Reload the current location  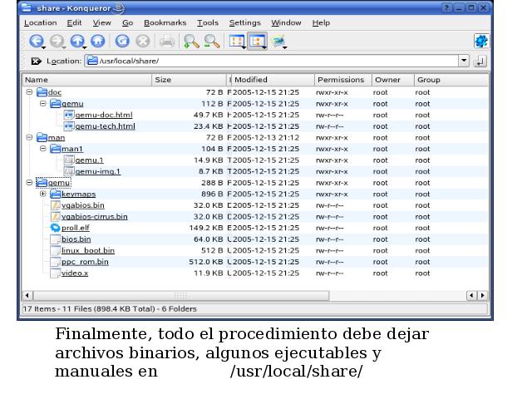(x=122, y=41)
